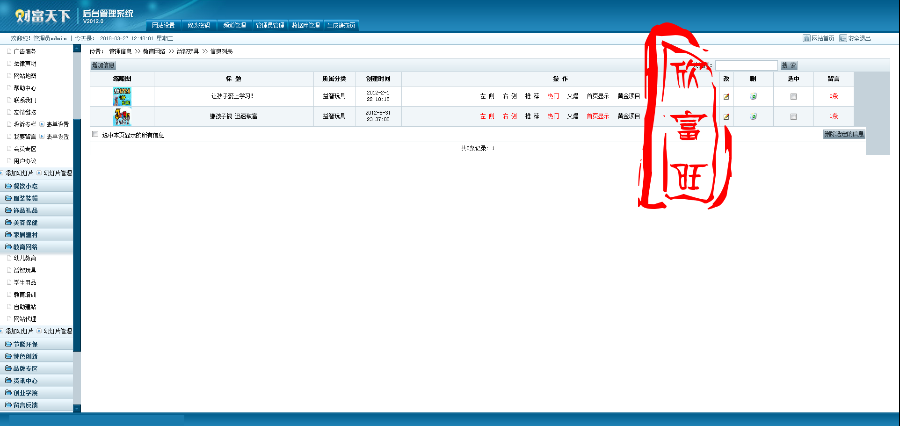Click the 安全退出 logout icon at top right

tap(843, 38)
